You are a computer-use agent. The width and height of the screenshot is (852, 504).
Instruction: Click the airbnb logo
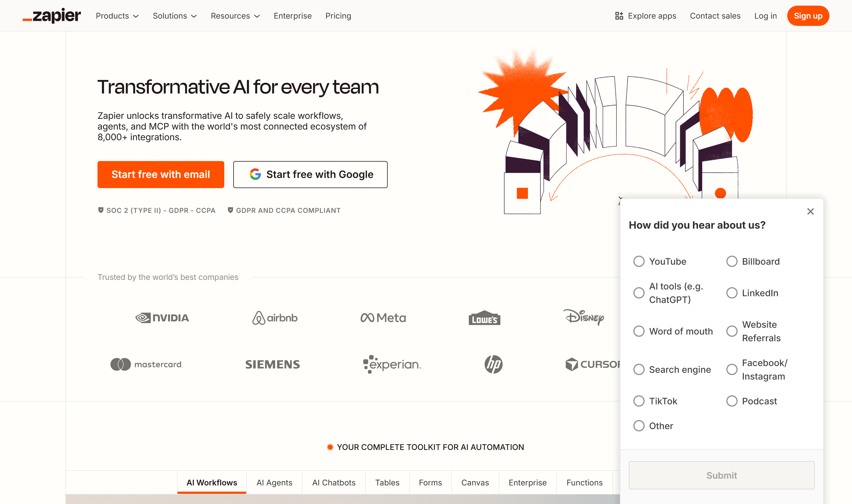click(x=275, y=318)
